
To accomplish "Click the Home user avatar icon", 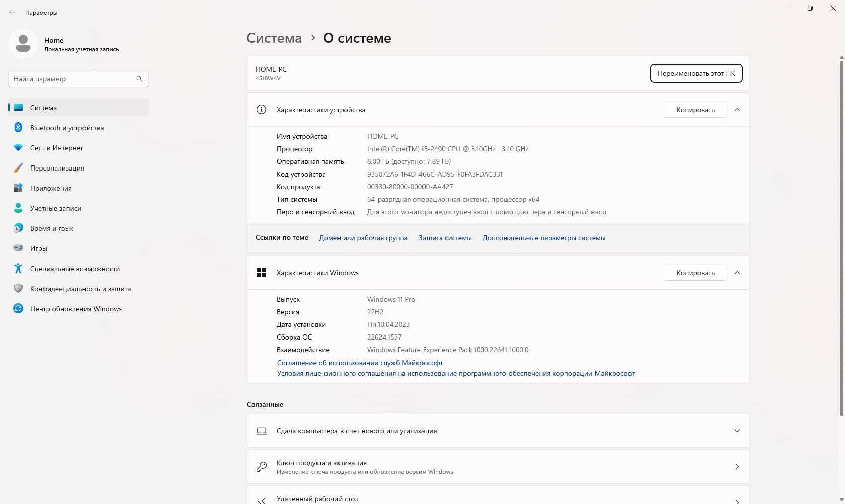I will tap(23, 44).
